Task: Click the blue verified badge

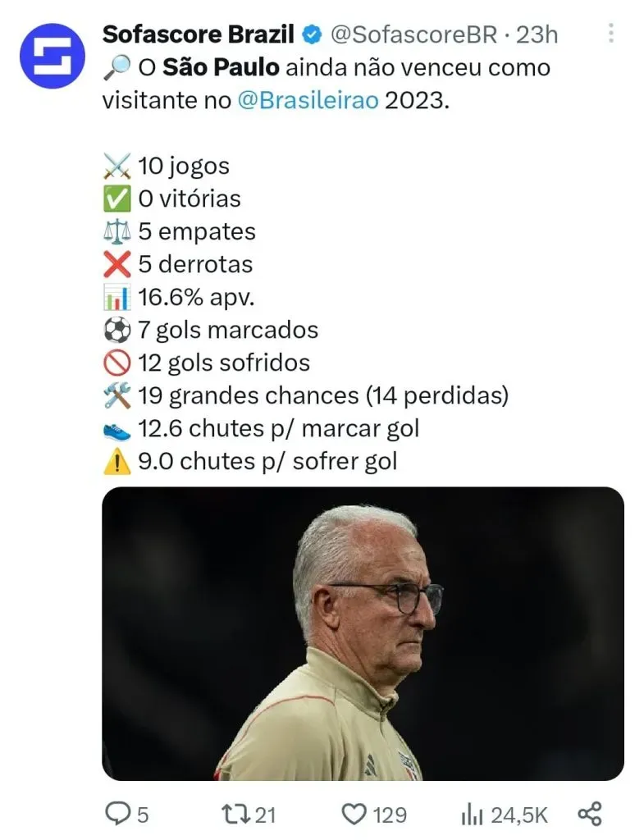Action: click(313, 34)
